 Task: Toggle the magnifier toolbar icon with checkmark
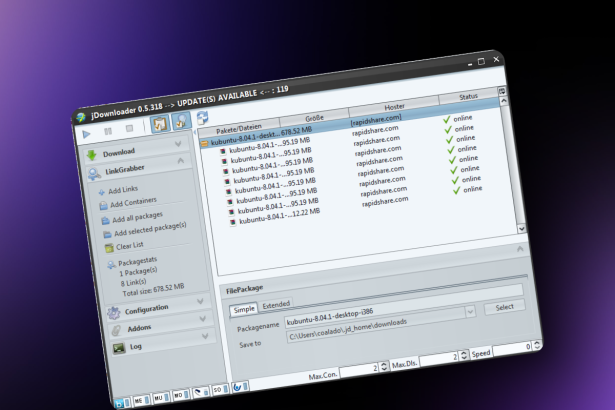click(x=181, y=121)
